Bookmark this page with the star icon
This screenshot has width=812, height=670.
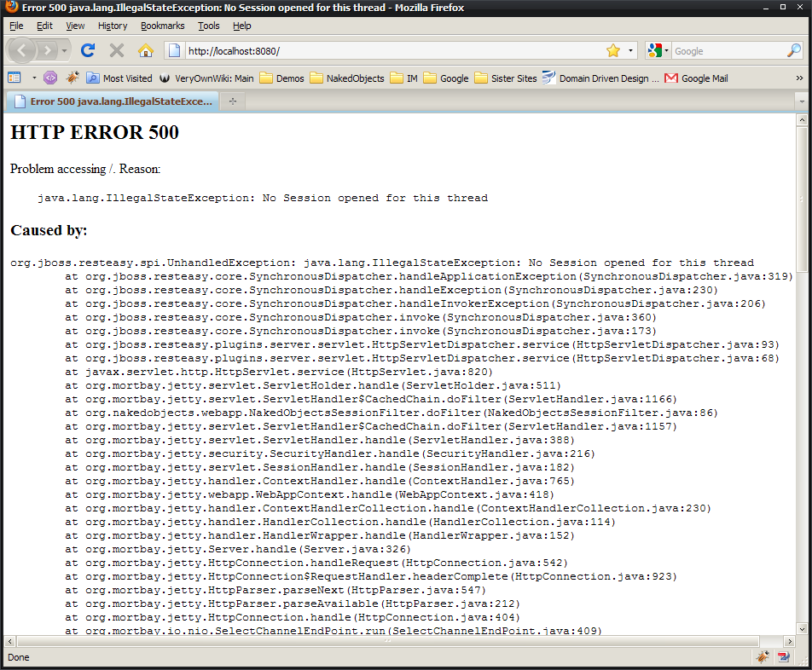pyautogui.click(x=612, y=50)
